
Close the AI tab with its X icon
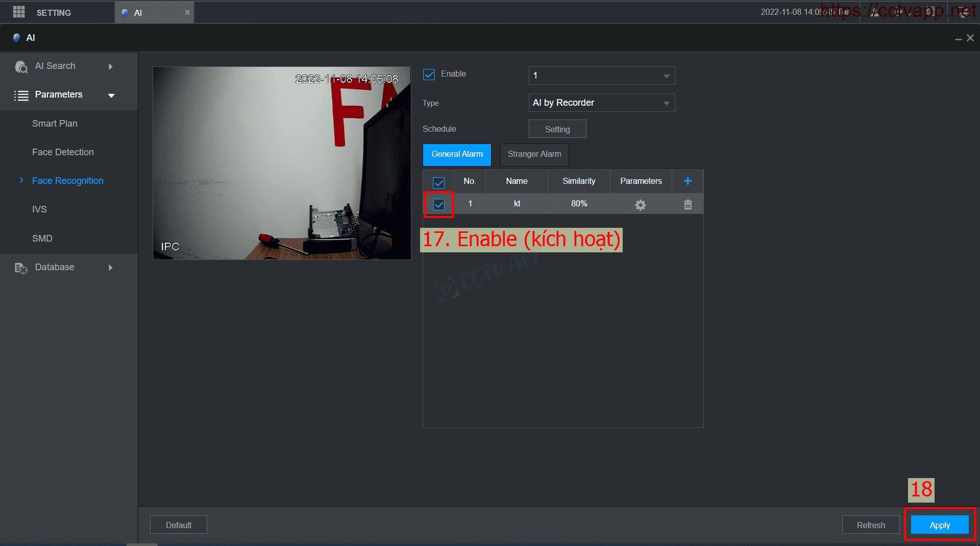(187, 12)
